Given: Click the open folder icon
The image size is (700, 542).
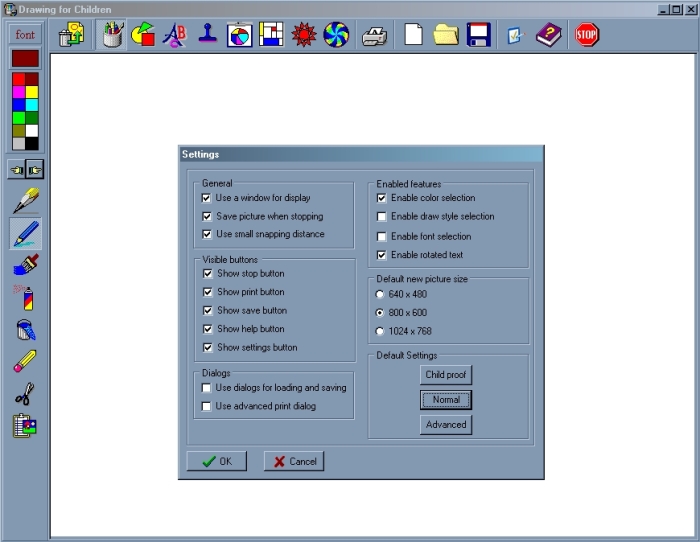Looking at the screenshot, I should coord(445,36).
